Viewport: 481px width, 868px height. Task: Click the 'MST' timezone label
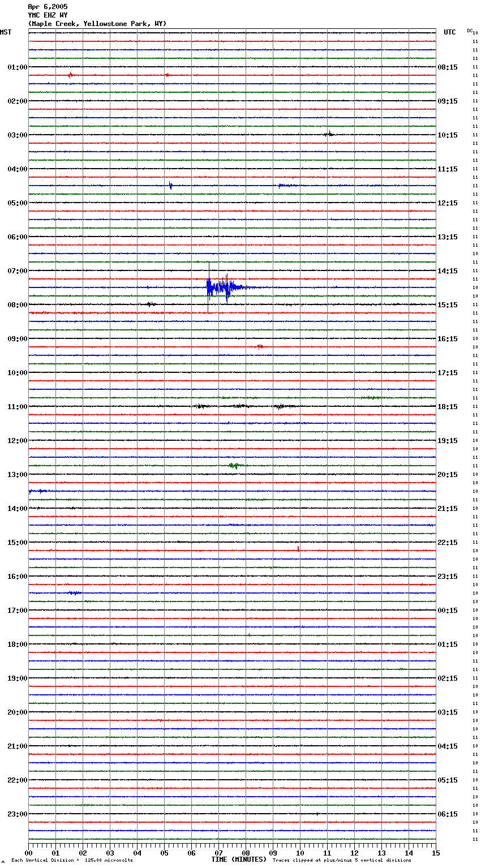click(6, 32)
